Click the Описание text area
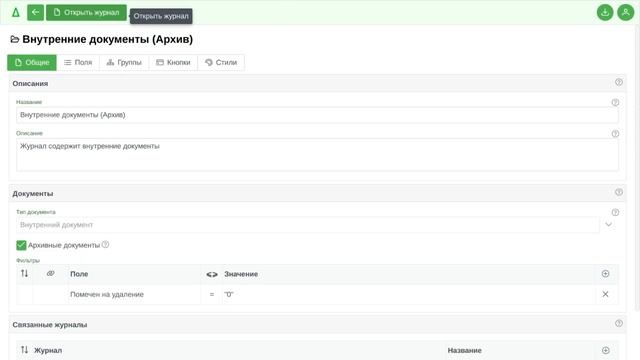 [x=317, y=155]
